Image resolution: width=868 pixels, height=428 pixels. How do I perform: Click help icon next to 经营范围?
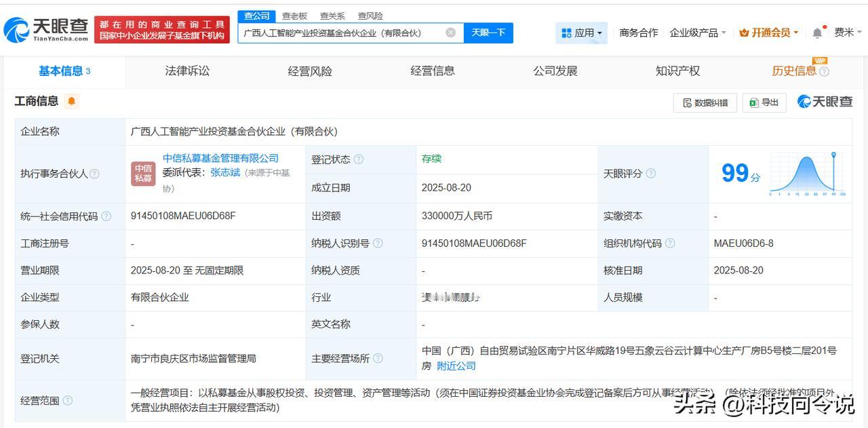67,400
